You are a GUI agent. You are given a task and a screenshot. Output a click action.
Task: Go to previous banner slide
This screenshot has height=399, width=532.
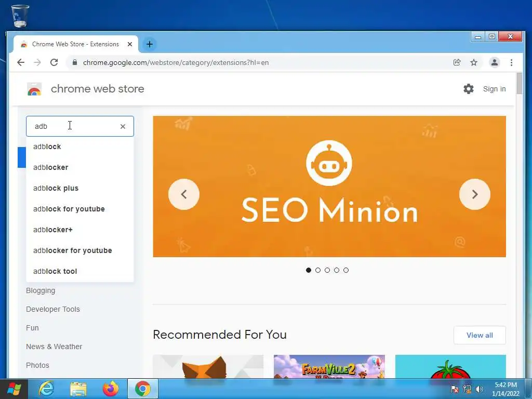pos(184,194)
